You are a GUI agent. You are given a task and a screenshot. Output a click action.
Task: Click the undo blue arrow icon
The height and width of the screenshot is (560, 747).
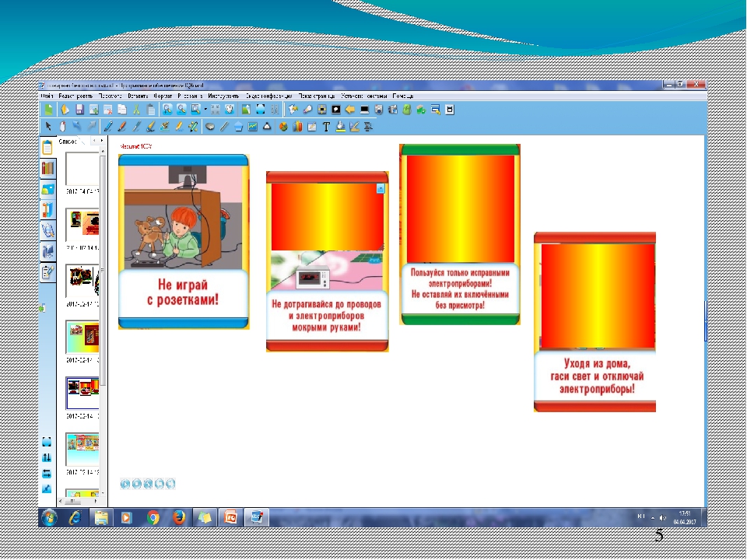pyautogui.click(x=77, y=126)
